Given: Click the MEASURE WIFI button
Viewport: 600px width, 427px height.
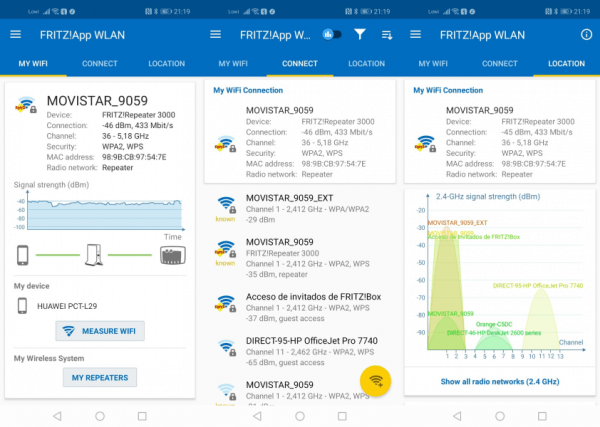Looking at the screenshot, I should click(100, 331).
